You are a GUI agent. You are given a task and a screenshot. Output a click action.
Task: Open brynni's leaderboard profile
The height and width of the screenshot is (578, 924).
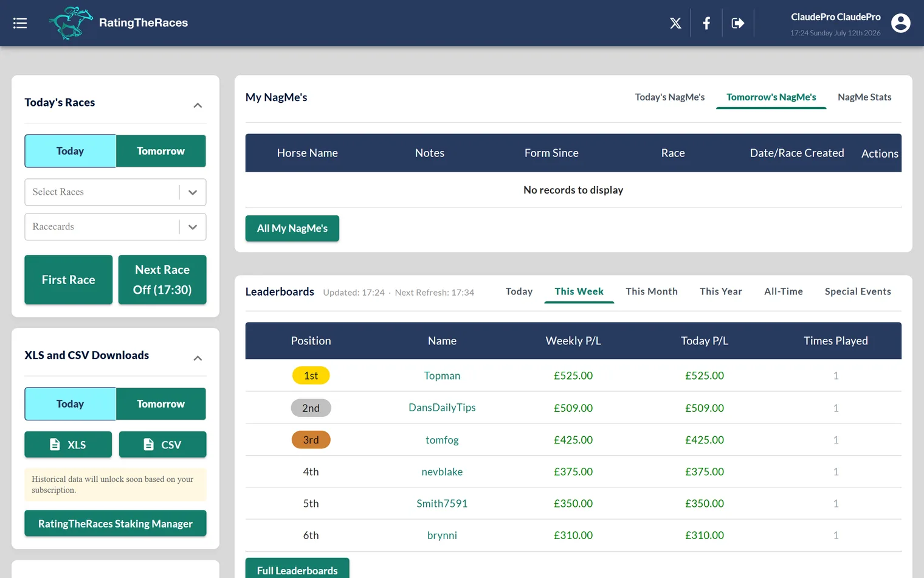click(442, 535)
